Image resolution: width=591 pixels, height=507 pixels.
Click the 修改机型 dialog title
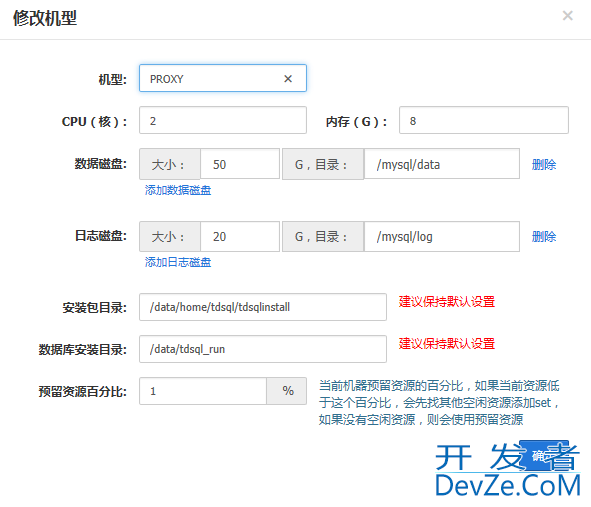[x=45, y=18]
